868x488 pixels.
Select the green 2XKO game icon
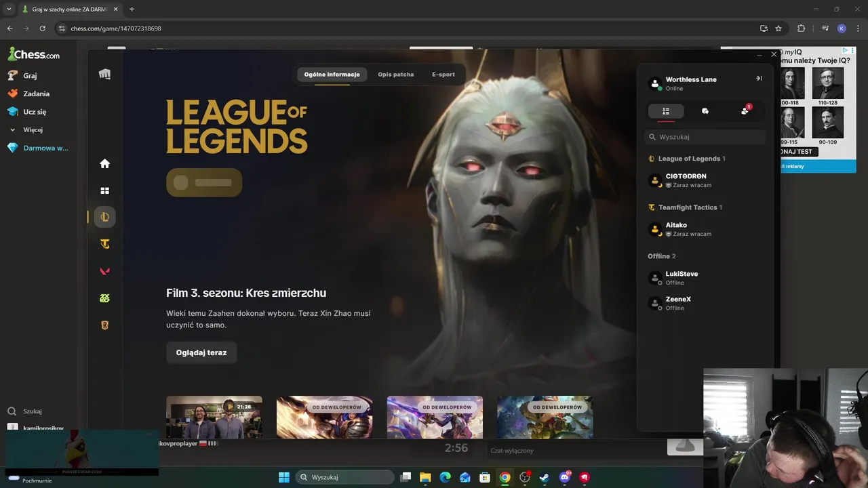[104, 298]
